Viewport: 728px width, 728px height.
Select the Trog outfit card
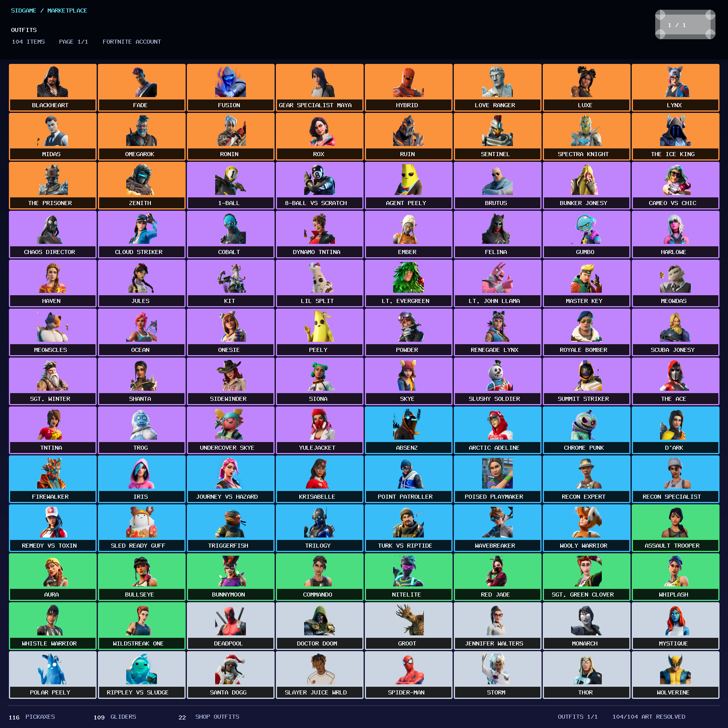[x=142, y=430]
